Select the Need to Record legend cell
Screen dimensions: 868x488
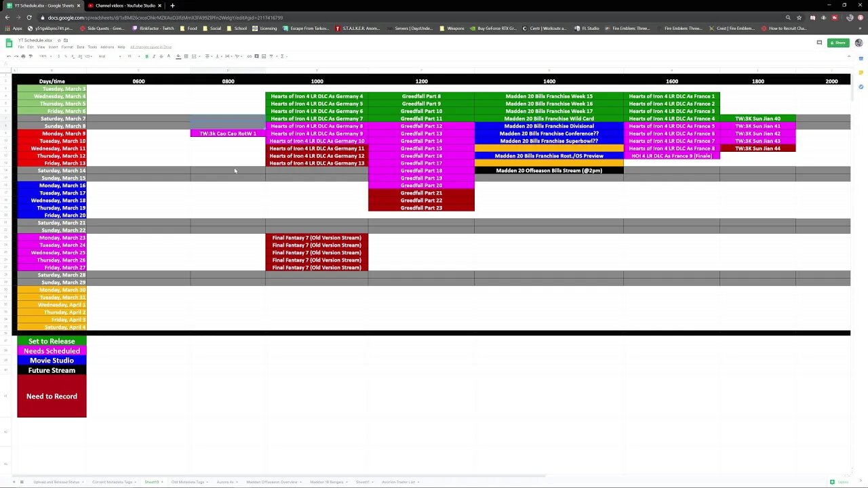pyautogui.click(x=52, y=396)
